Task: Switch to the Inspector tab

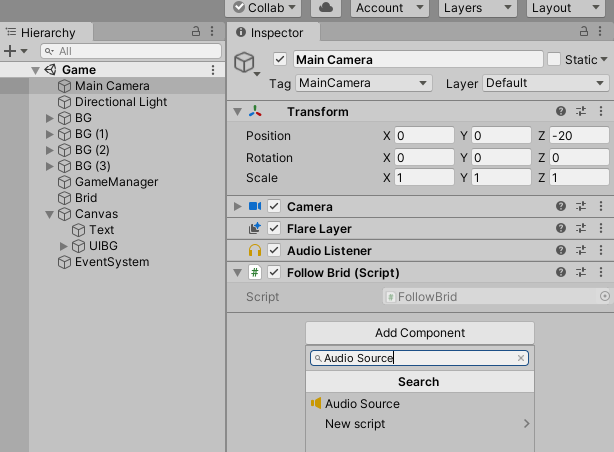Action: click(274, 33)
